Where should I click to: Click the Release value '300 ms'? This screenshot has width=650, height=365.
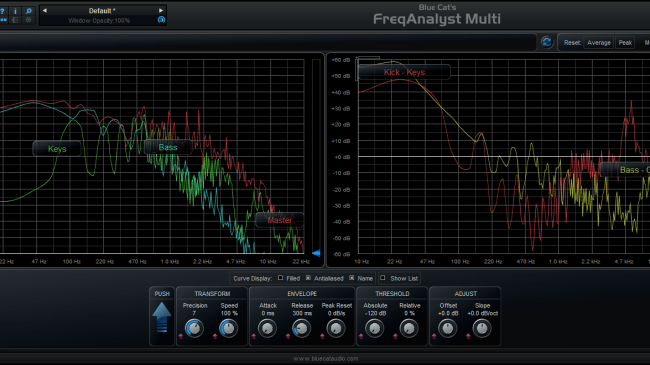pos(302,313)
